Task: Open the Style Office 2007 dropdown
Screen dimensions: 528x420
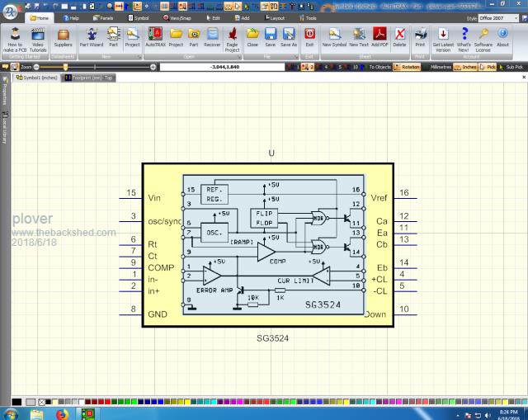Action: (x=501, y=17)
